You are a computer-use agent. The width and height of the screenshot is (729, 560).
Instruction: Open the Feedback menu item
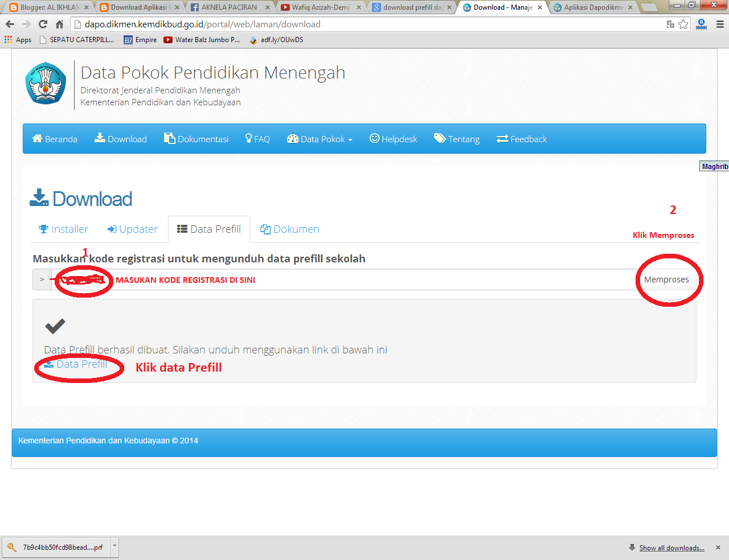coord(522,139)
